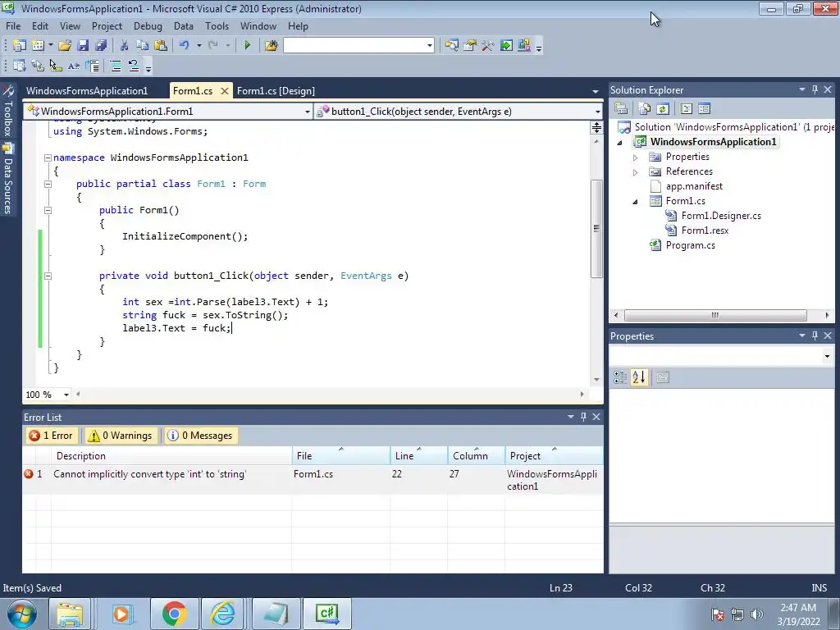The height and width of the screenshot is (630, 840).
Task: Click the Cut scissors icon
Action: 125,46
